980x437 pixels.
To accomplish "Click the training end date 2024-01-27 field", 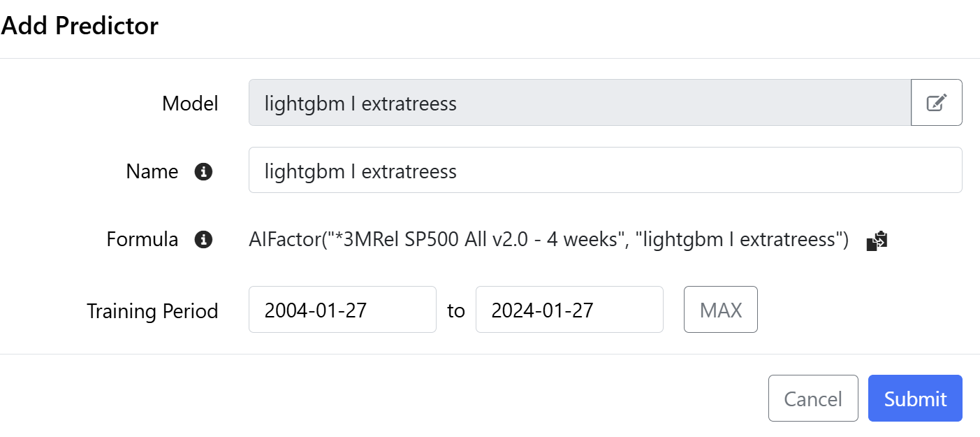I will point(569,310).
